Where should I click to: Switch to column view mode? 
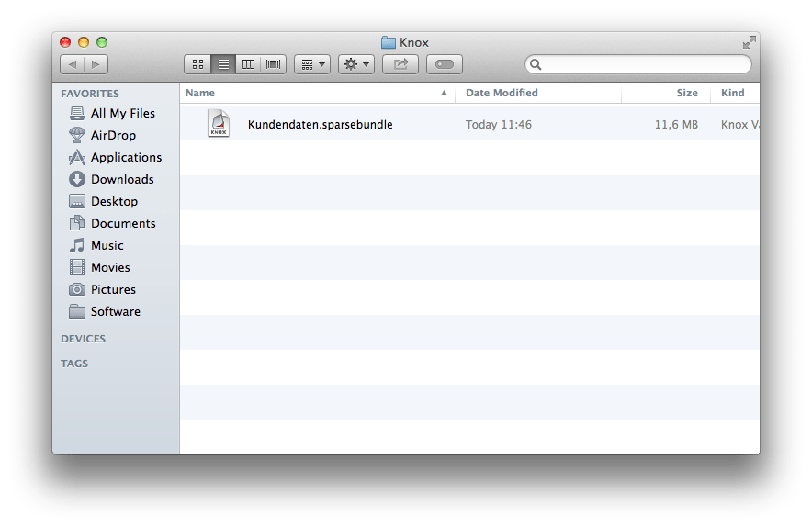(248, 64)
